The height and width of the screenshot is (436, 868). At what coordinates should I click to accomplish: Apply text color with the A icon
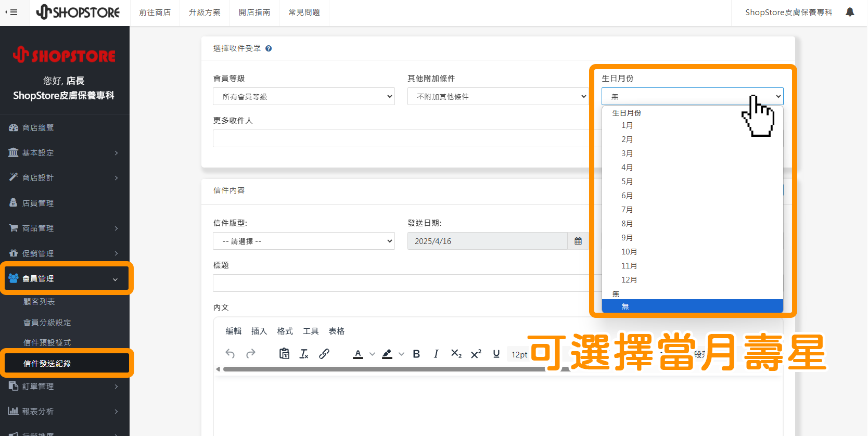coord(358,354)
